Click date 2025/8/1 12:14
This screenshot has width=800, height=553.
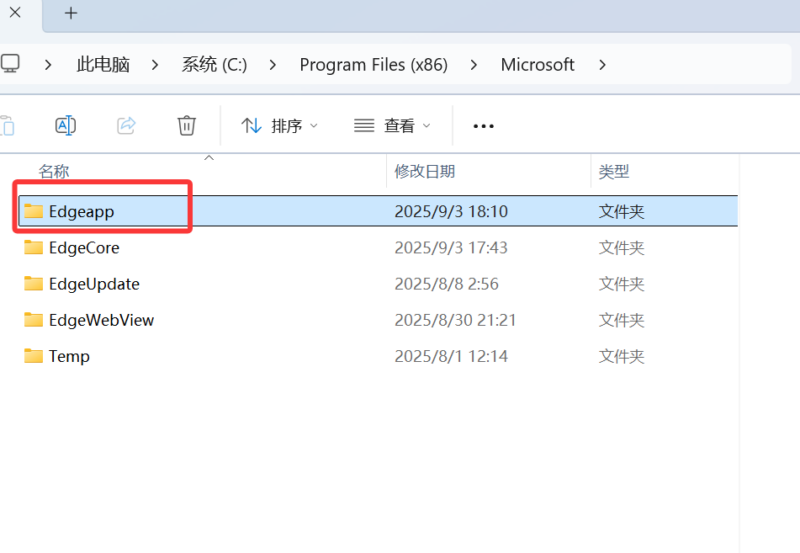pyautogui.click(x=451, y=357)
